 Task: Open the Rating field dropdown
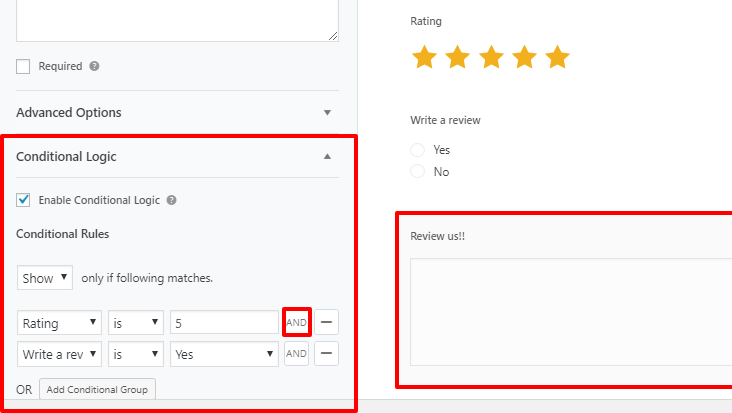[59, 322]
